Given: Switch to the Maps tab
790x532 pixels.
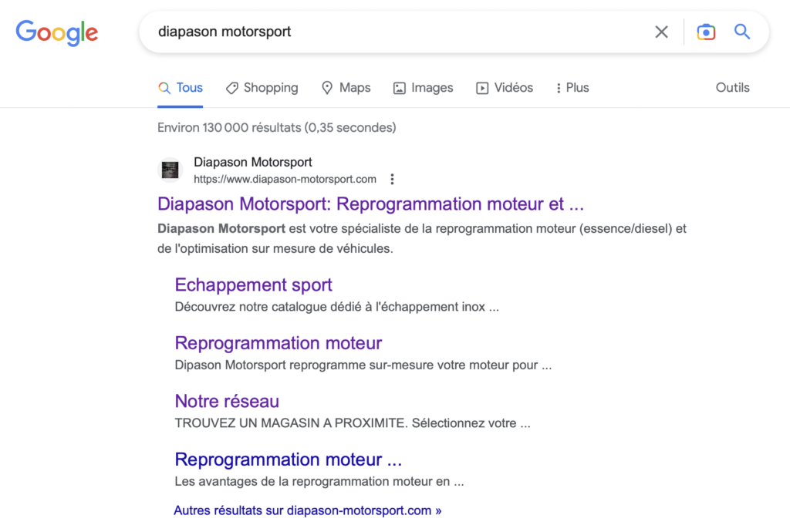Looking at the screenshot, I should tap(346, 88).
